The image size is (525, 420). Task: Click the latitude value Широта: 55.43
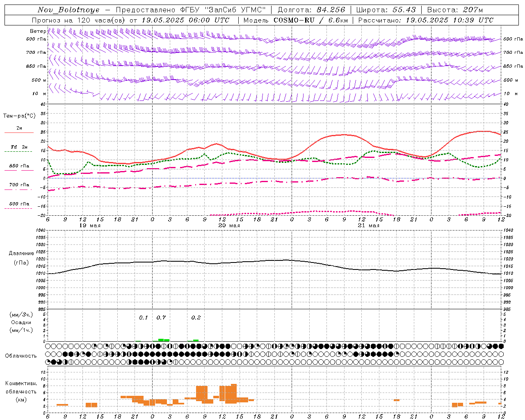(386, 10)
